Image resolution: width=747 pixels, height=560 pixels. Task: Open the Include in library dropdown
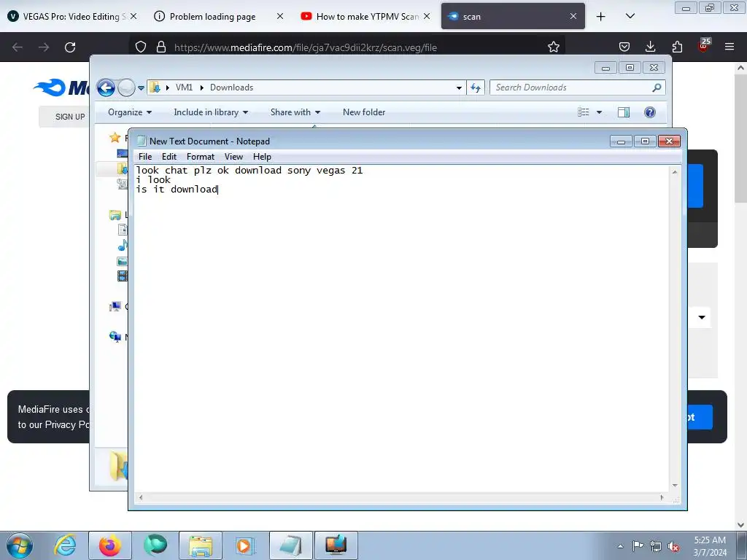(x=211, y=112)
